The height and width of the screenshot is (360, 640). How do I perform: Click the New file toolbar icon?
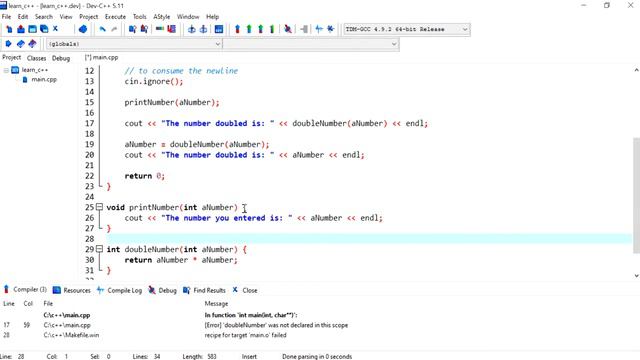[9, 29]
